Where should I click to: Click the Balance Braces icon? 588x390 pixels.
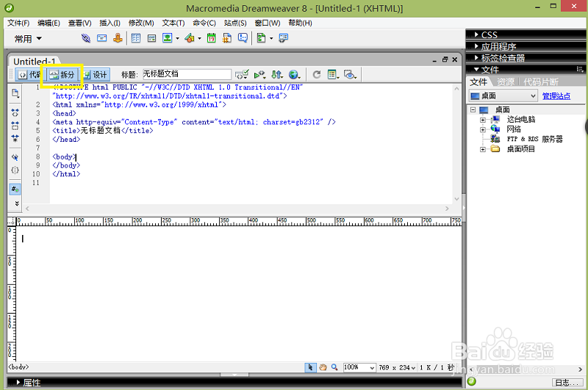click(15, 170)
